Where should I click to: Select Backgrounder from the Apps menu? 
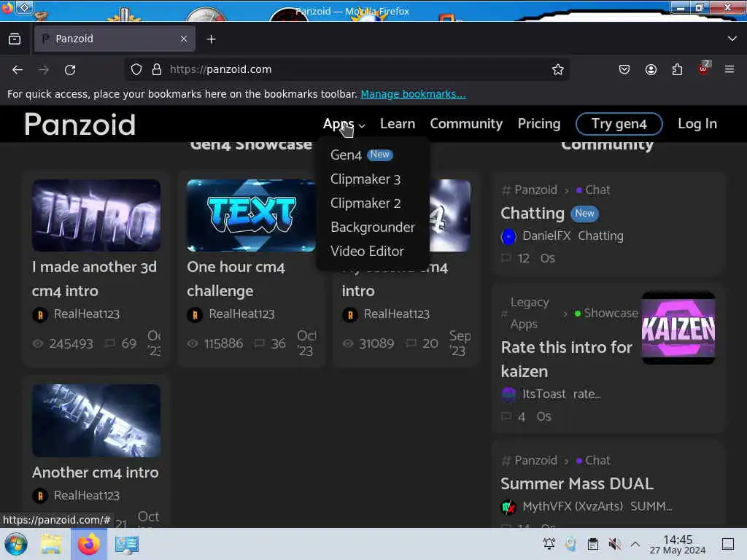point(373,227)
